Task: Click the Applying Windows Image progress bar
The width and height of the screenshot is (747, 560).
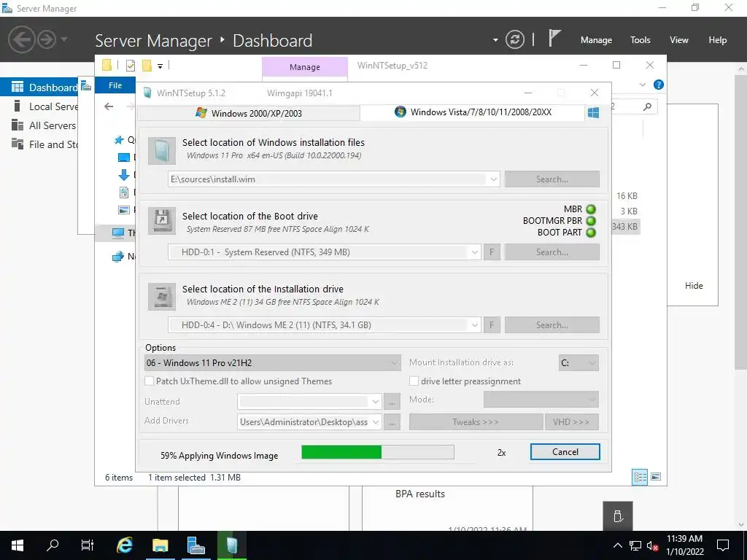Action: coord(378,452)
